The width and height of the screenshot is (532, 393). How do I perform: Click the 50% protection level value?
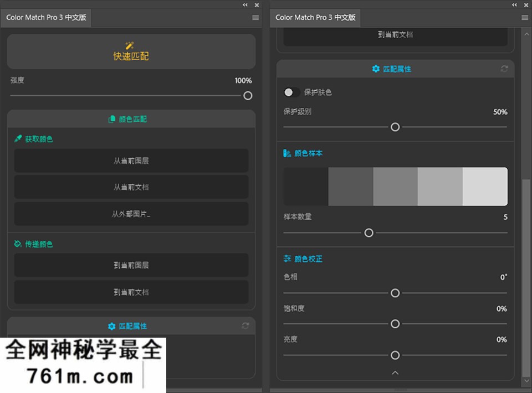500,112
